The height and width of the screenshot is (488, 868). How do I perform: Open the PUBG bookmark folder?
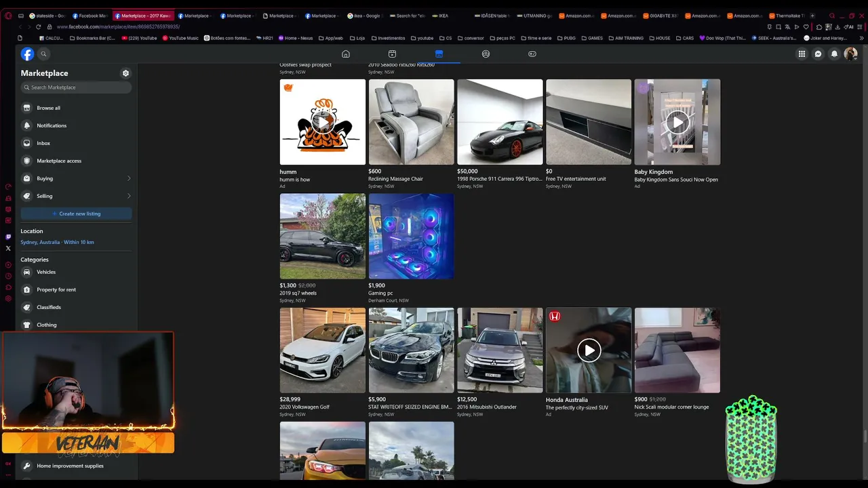[x=566, y=38]
